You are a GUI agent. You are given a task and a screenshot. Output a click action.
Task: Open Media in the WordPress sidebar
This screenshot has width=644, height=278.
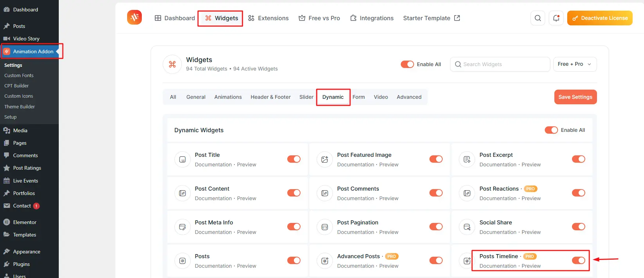click(29, 130)
